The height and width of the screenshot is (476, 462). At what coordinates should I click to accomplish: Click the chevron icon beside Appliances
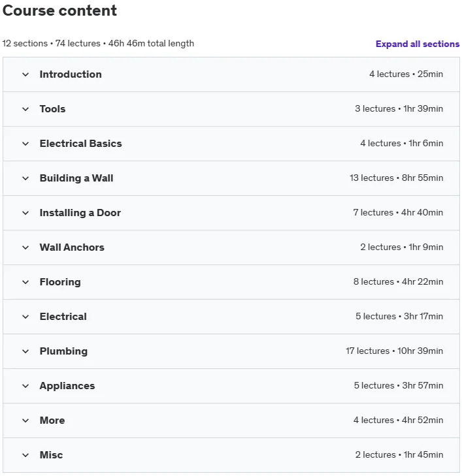pos(25,386)
